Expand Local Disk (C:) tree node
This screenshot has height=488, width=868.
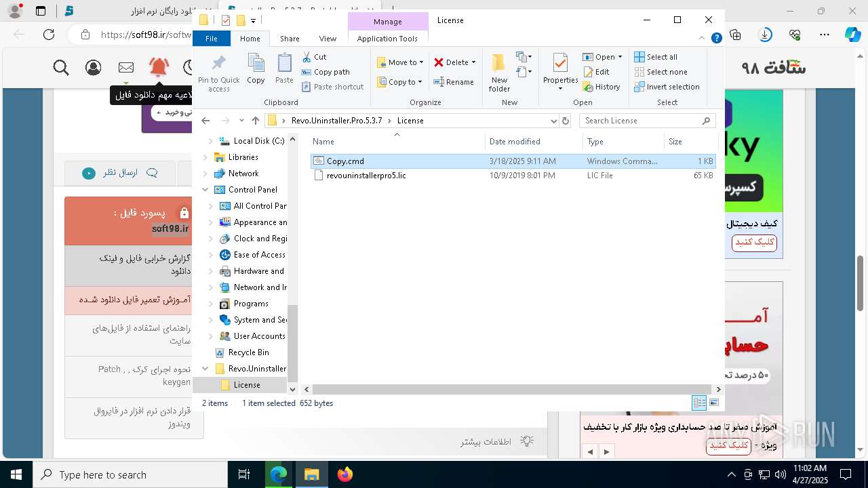(x=210, y=141)
